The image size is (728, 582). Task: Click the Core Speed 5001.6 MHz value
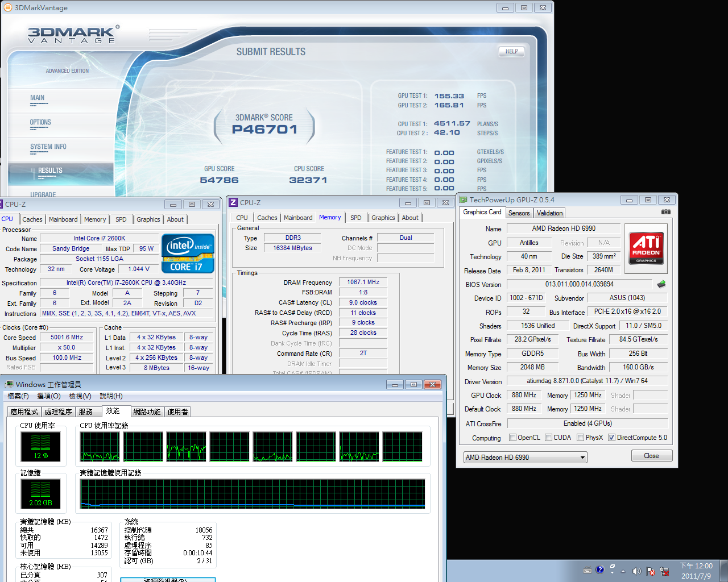(67, 337)
